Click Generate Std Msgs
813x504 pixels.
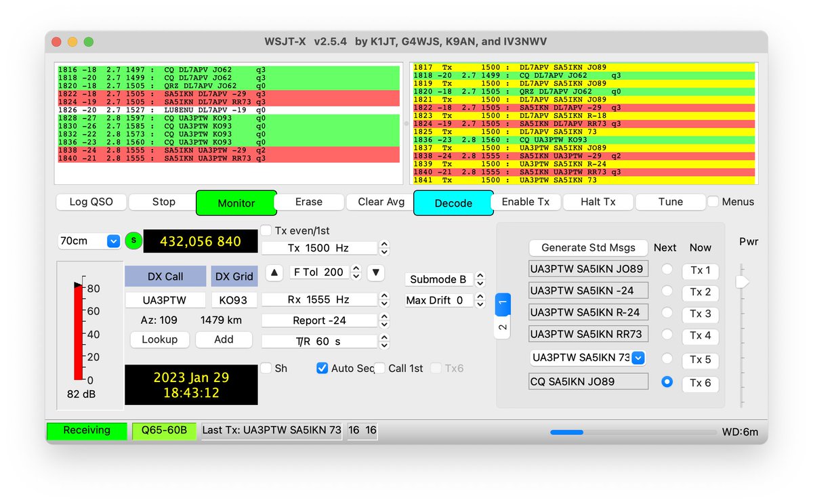pyautogui.click(x=588, y=247)
